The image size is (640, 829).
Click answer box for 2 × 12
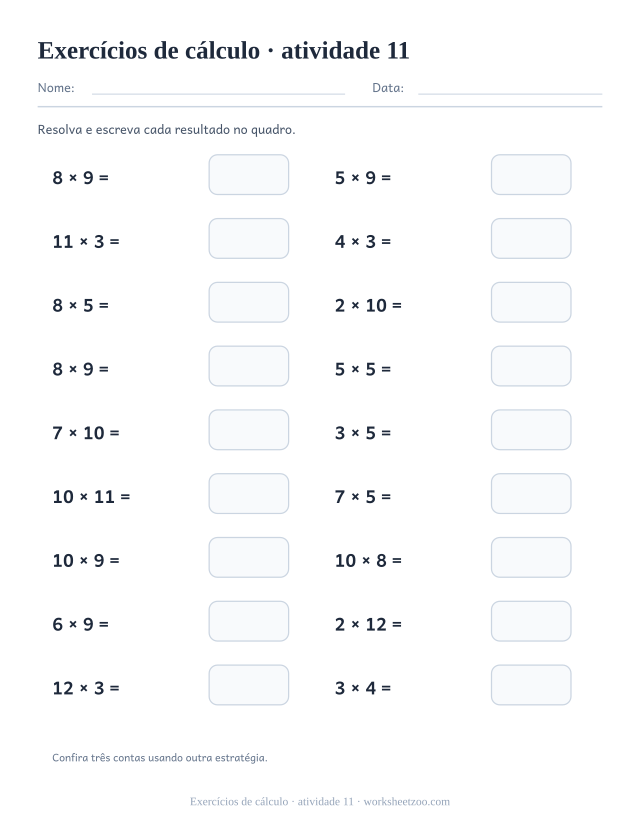coord(531,621)
